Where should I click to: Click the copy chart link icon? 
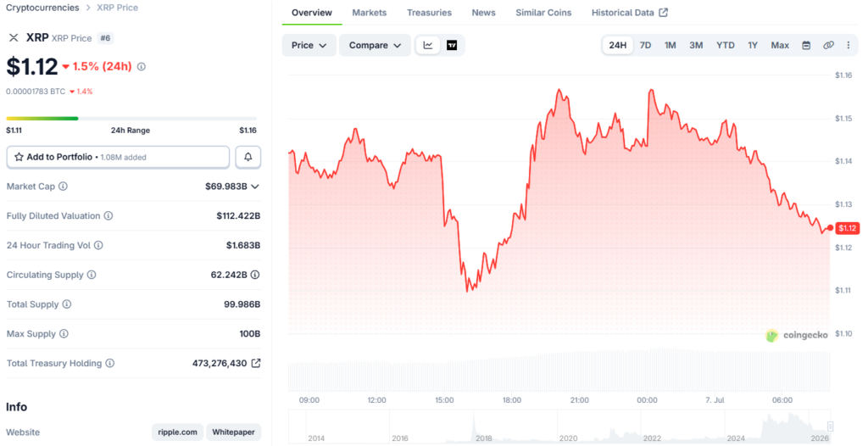(828, 46)
